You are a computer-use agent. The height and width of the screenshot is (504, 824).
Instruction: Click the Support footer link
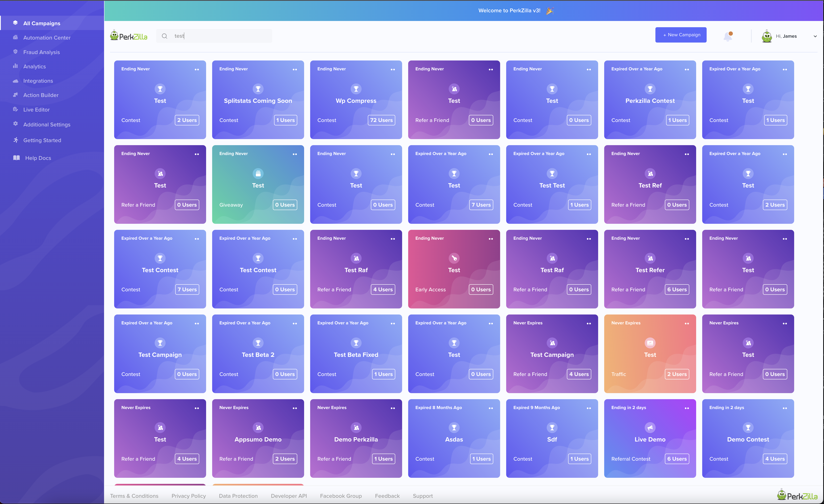tap(423, 496)
